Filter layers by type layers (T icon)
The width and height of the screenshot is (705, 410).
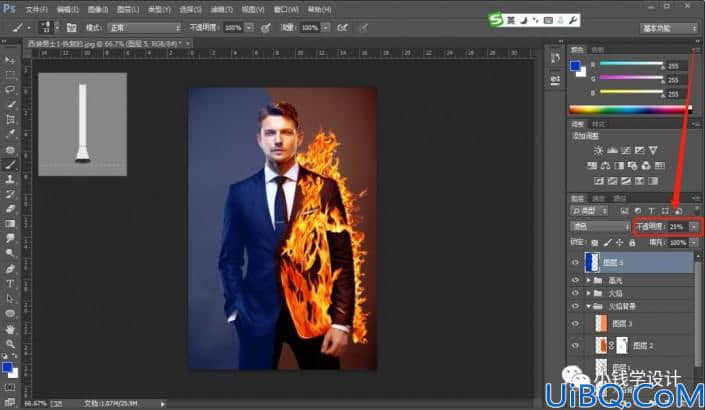[651, 211]
